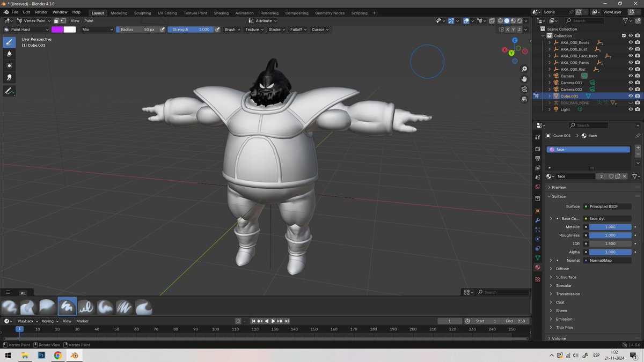Click the plus to add material slot
Screen dimensions: 644x362
tap(638, 147)
